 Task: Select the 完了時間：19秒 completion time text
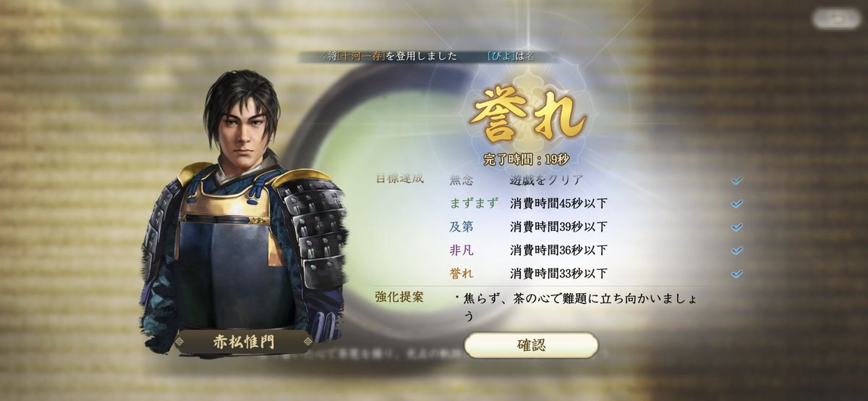point(526,156)
